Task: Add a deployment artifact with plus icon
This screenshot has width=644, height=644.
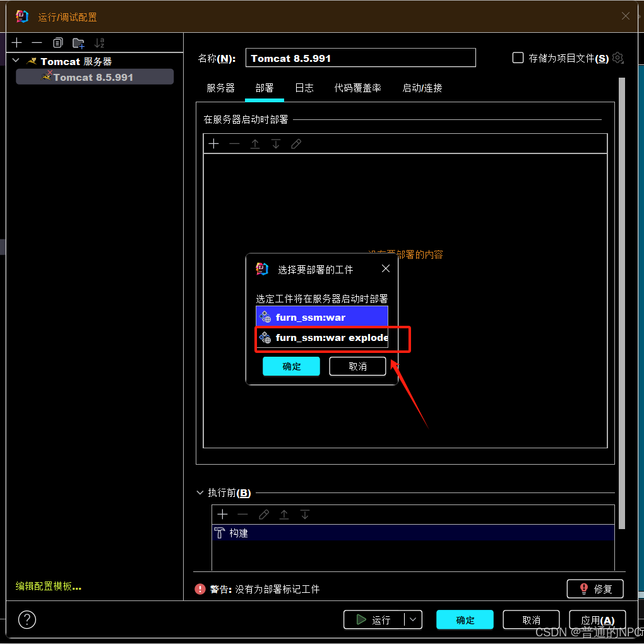Action: pyautogui.click(x=213, y=144)
